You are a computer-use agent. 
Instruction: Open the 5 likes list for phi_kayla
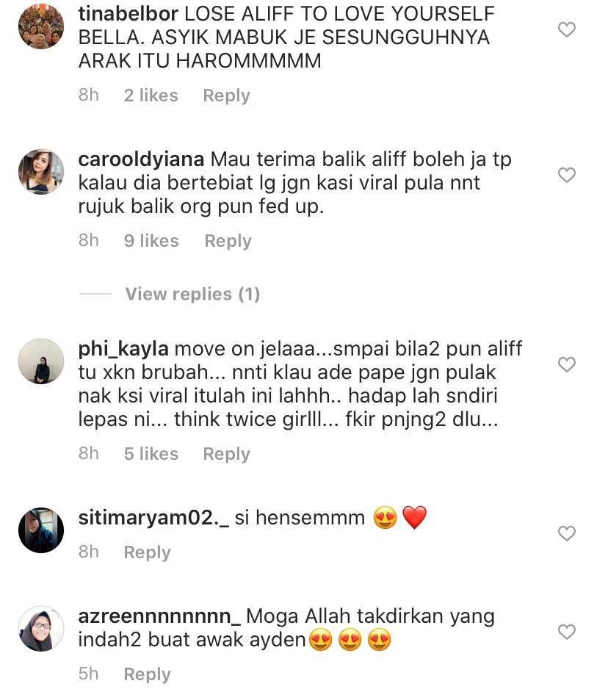point(151,454)
